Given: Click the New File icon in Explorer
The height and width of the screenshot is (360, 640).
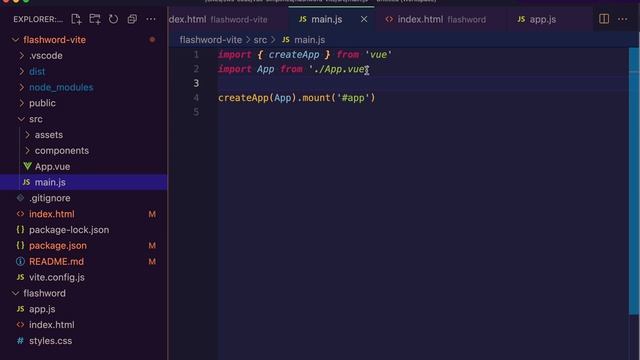Looking at the screenshot, I should pyautogui.click(x=76, y=19).
